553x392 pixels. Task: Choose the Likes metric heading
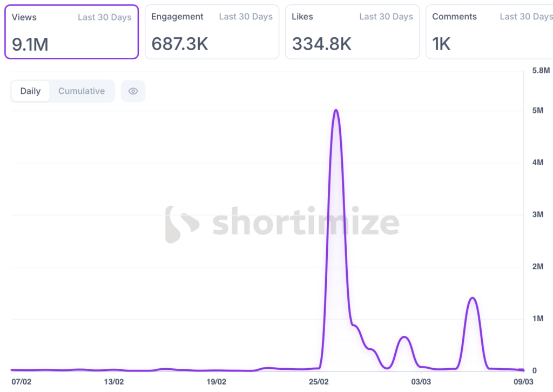click(x=302, y=17)
